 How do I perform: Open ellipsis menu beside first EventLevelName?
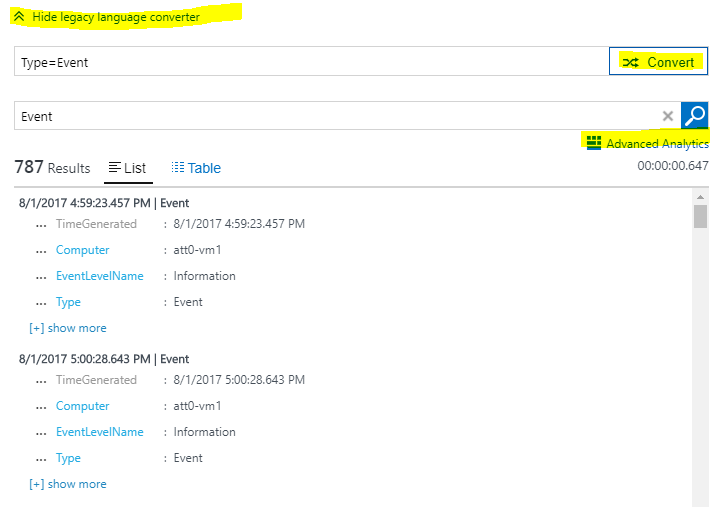[x=41, y=277]
